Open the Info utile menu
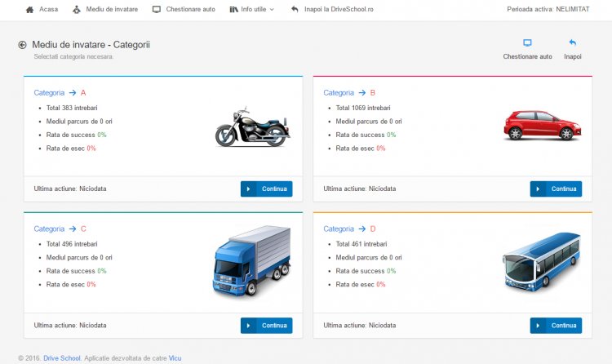The width and height of the screenshot is (612, 364). [252, 9]
